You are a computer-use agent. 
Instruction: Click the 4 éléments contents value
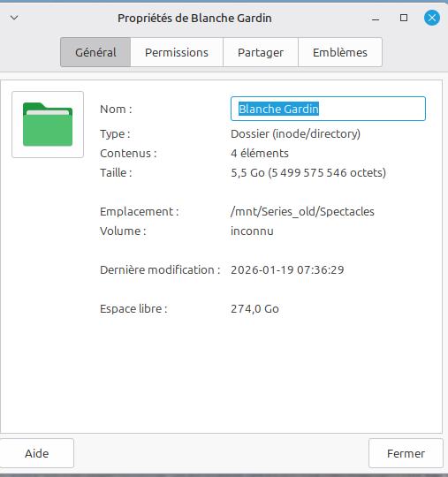click(x=260, y=153)
